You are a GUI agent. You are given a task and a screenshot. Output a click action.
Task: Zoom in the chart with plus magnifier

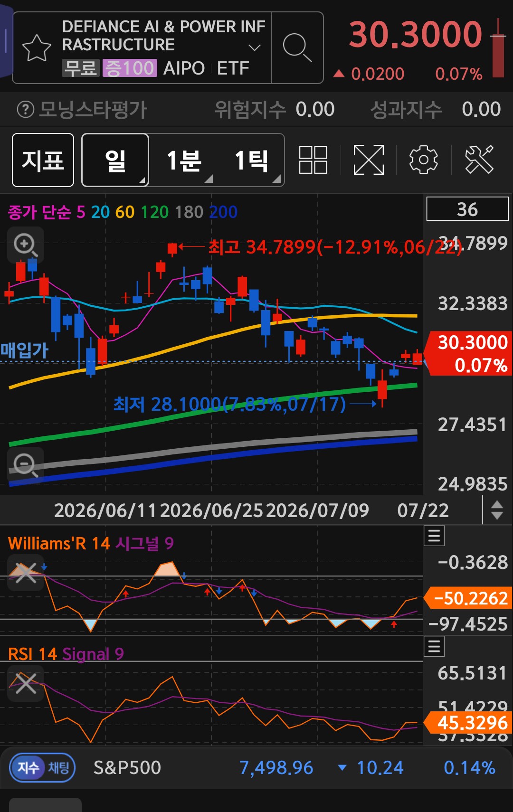point(26,245)
